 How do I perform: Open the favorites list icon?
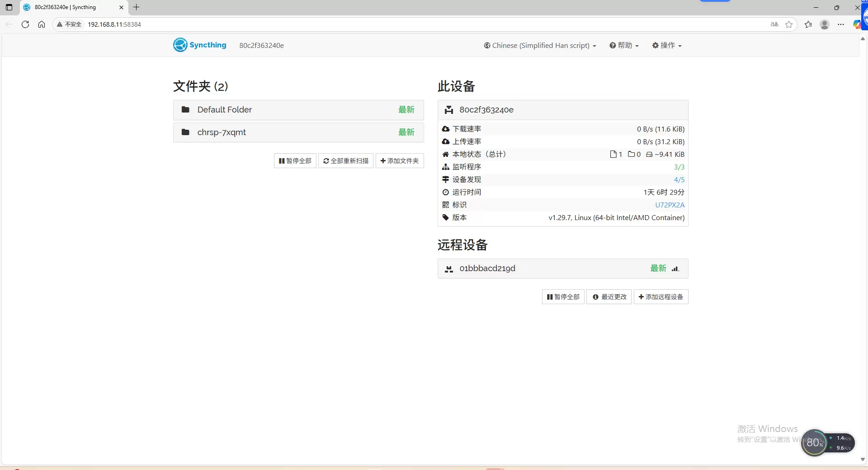pos(808,24)
